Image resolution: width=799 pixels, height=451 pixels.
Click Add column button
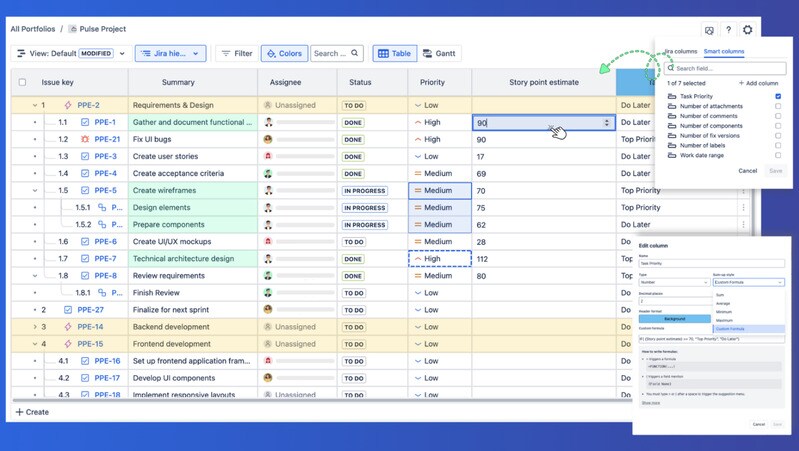(x=758, y=83)
